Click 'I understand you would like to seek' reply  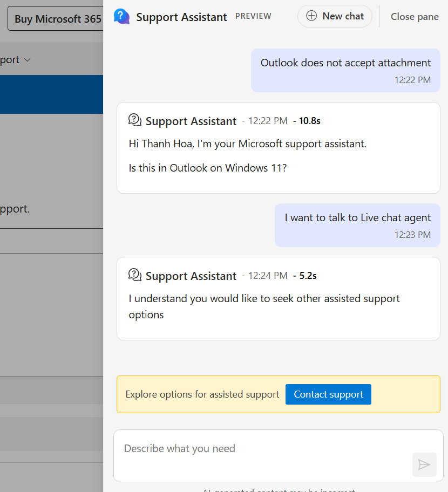point(264,306)
